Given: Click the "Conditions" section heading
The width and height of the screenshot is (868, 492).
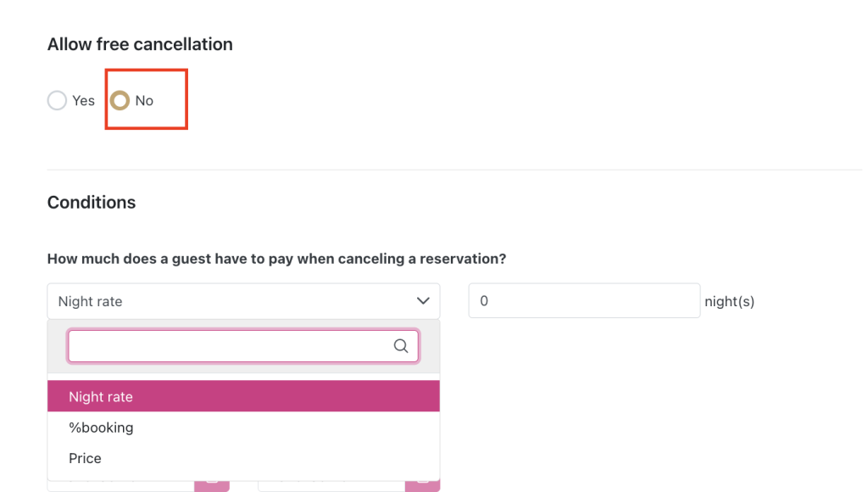Looking at the screenshot, I should [x=92, y=203].
